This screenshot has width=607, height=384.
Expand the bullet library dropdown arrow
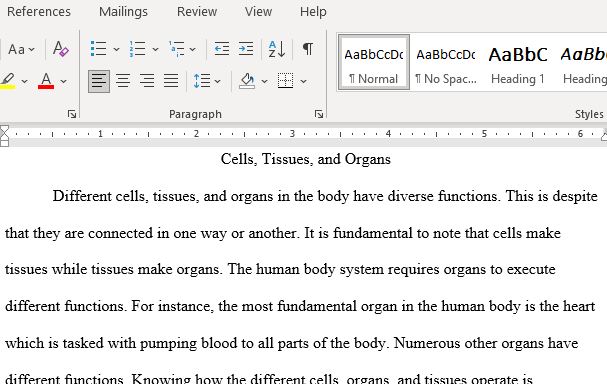coord(116,50)
